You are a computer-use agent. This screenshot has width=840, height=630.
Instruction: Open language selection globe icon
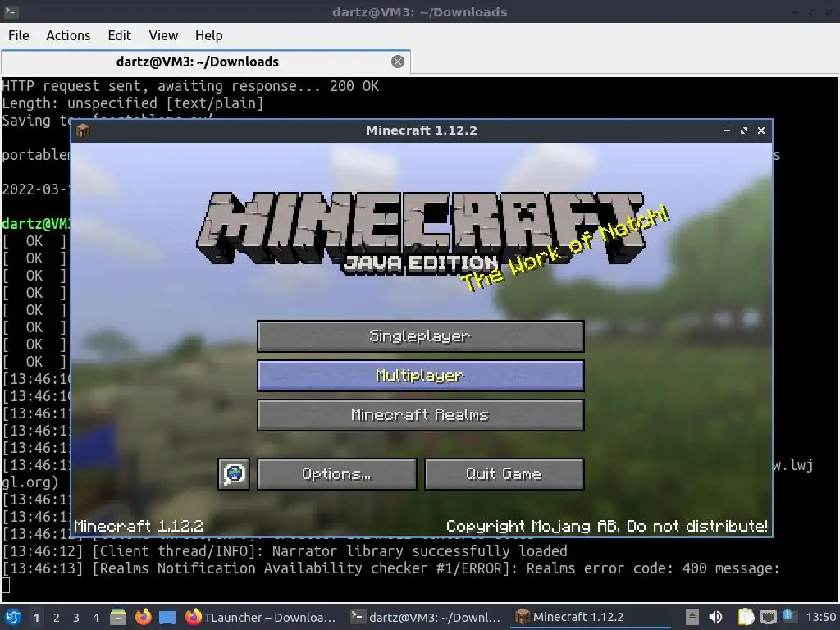coord(234,473)
